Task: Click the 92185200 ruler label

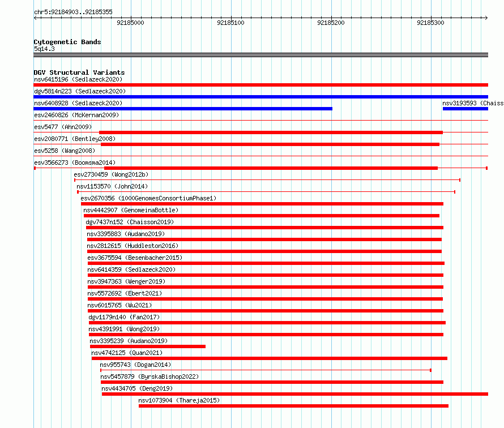Action: (331, 23)
